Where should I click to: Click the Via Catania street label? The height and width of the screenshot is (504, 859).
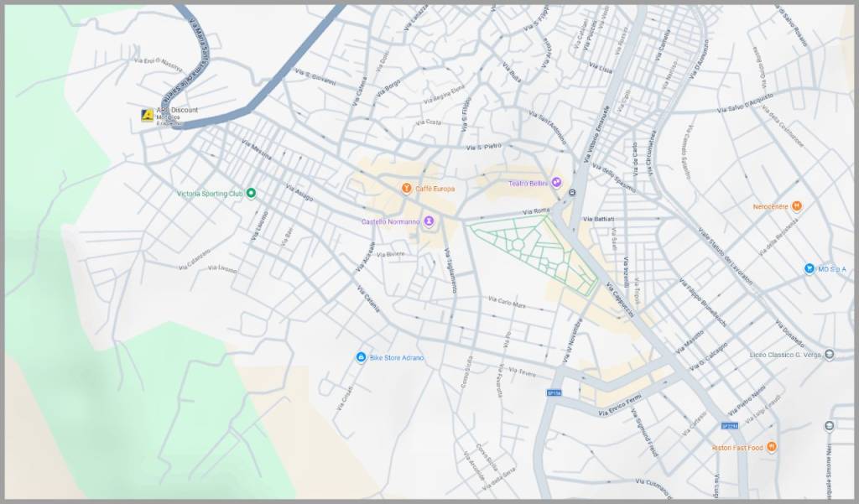[x=368, y=300]
